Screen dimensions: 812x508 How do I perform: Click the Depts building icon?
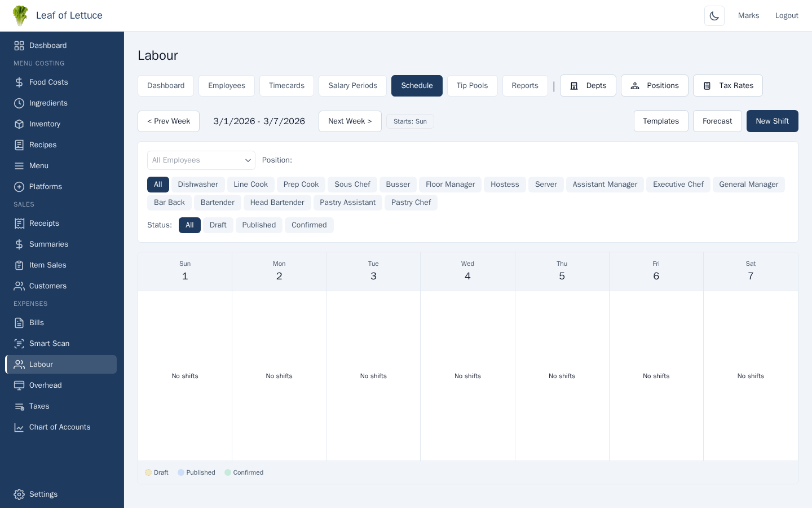pyautogui.click(x=574, y=86)
